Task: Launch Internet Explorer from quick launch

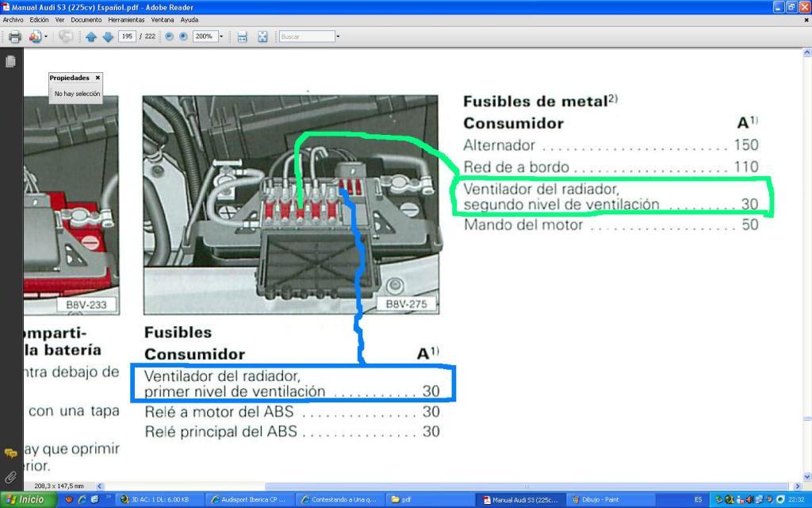Action: pos(82,500)
